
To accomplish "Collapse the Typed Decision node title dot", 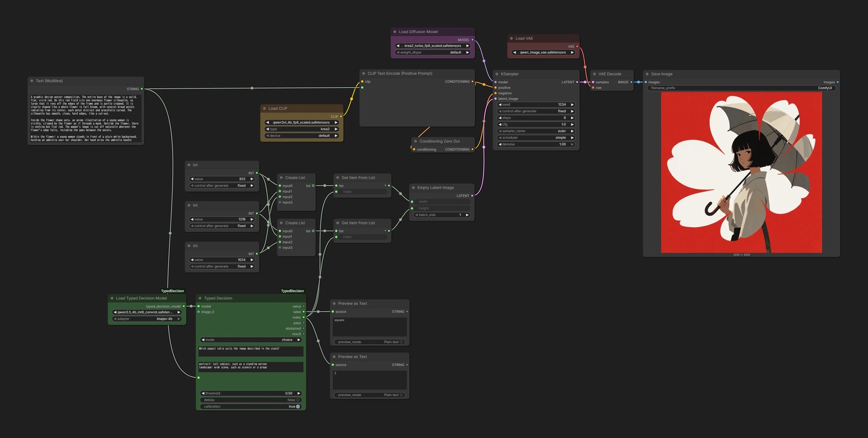I will click(200, 298).
